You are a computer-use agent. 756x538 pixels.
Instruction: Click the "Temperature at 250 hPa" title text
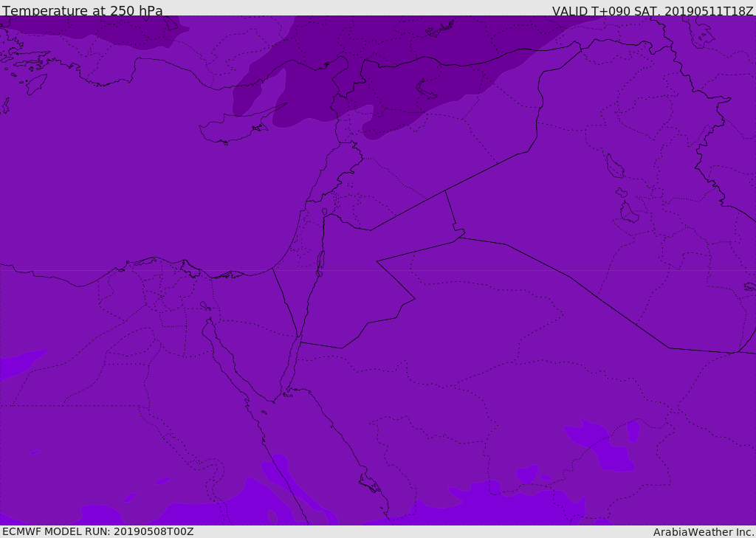[x=83, y=10]
